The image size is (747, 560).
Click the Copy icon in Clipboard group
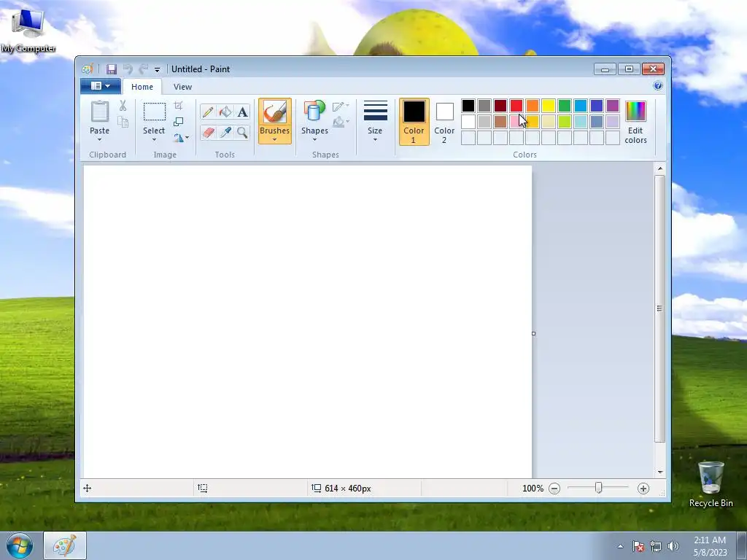point(123,122)
